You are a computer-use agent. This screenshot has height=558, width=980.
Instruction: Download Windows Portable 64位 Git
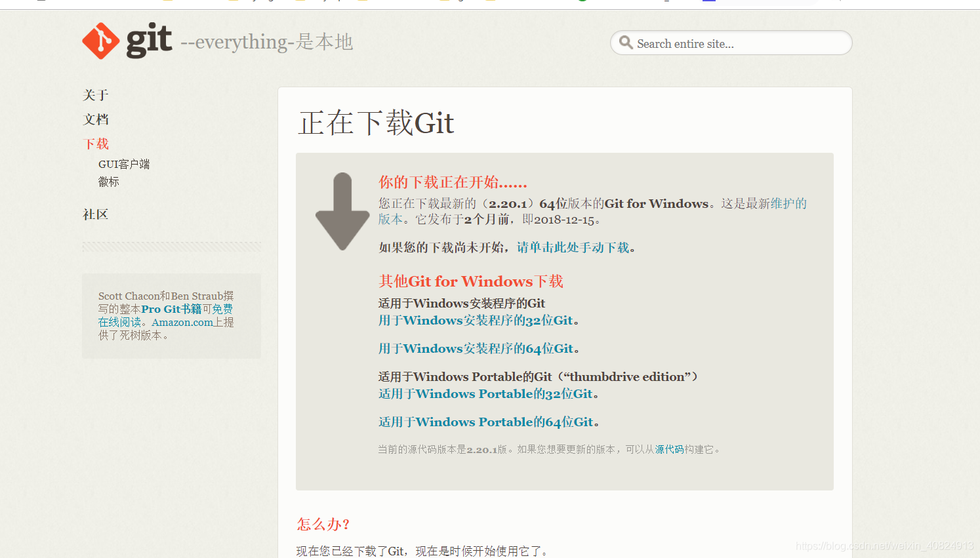coord(485,422)
